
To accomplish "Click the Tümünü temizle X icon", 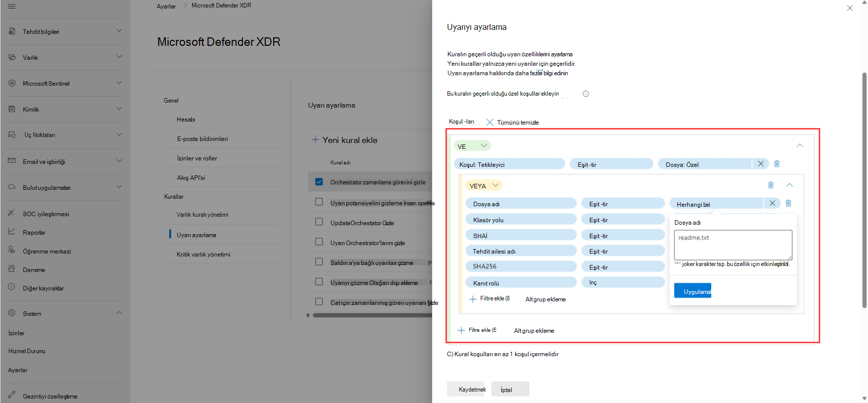I will pos(490,122).
